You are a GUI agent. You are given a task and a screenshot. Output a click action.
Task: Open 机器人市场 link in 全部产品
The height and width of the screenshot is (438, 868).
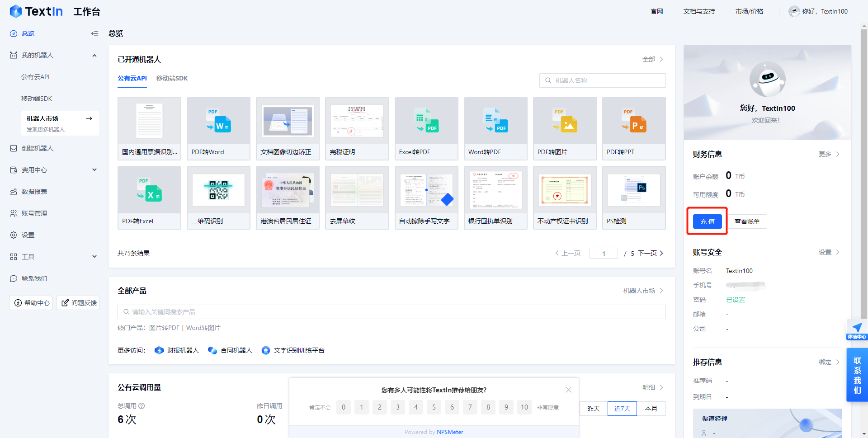coord(643,291)
